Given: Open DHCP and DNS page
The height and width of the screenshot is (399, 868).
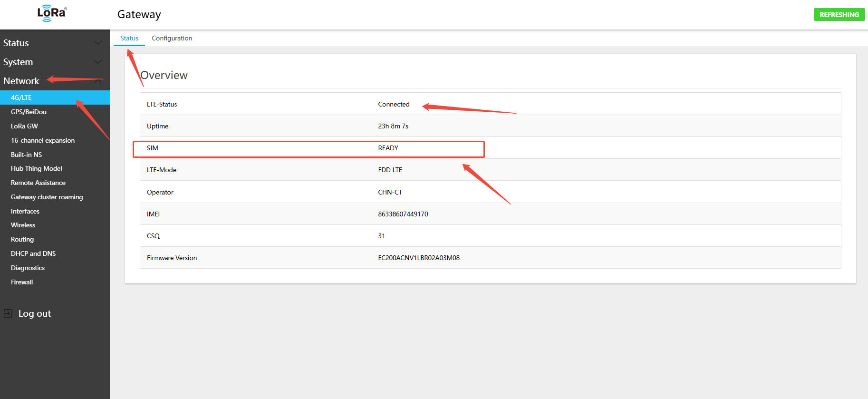Looking at the screenshot, I should click(x=33, y=253).
